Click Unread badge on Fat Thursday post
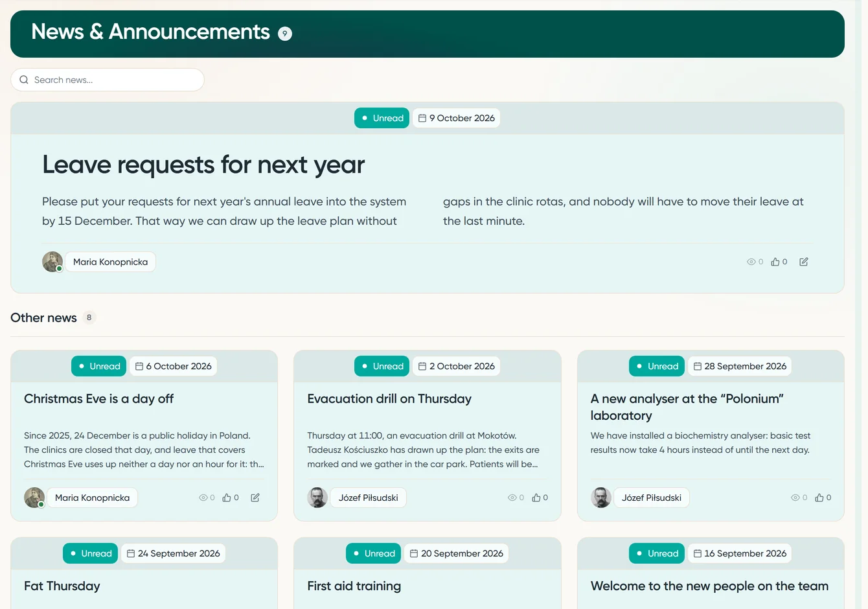 [90, 553]
